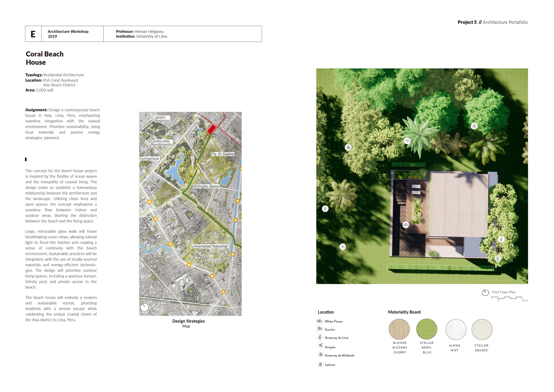554x392 pixels.
Task: Click the Project 5 heading text
Action: click(467, 22)
